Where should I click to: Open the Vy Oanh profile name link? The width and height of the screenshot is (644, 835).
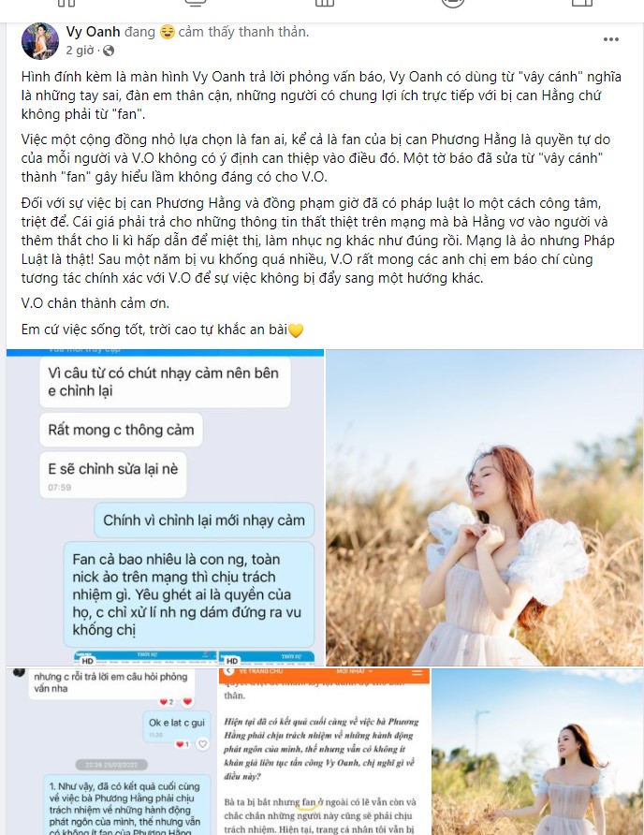pos(94,32)
